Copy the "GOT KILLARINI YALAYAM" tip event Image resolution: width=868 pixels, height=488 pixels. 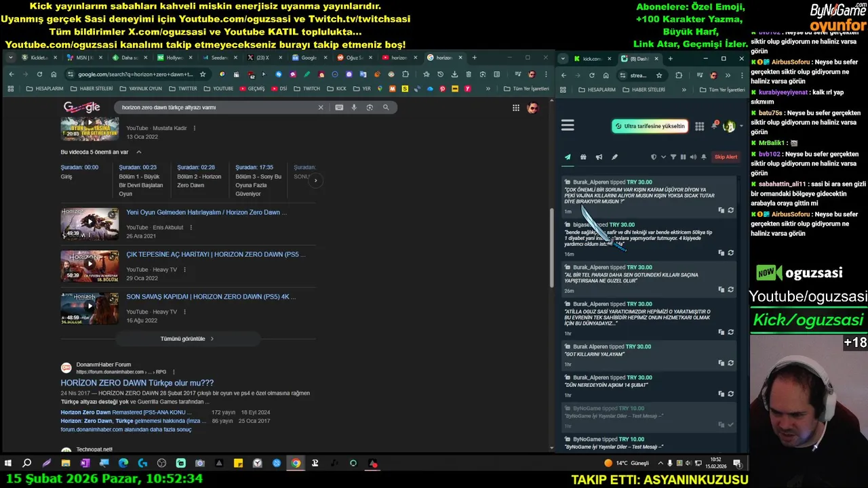(721, 363)
